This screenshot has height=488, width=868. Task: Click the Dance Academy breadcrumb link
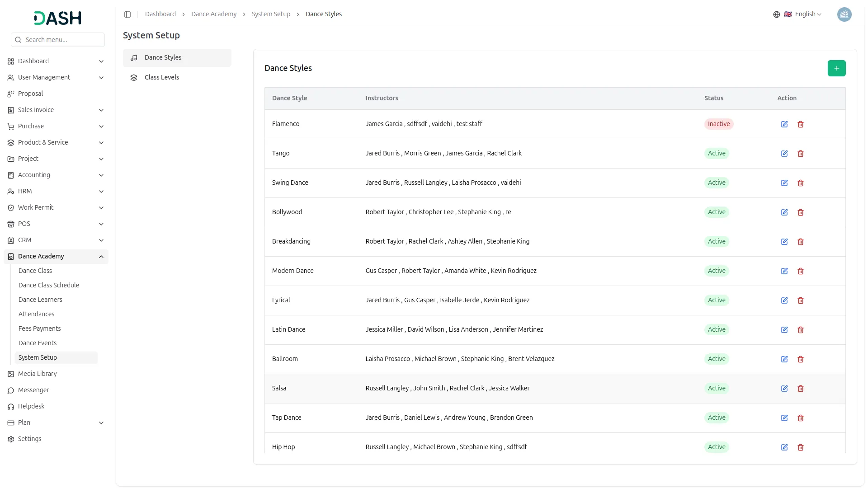coord(214,14)
